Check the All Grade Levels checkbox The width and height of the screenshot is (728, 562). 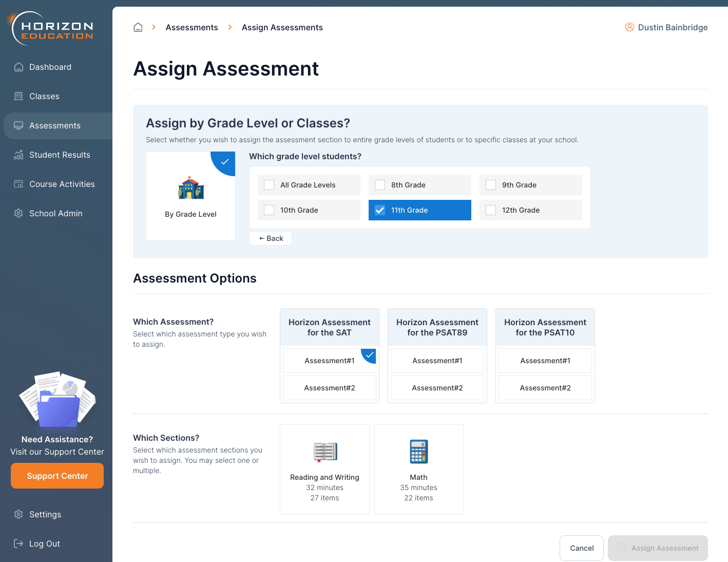pos(269,184)
